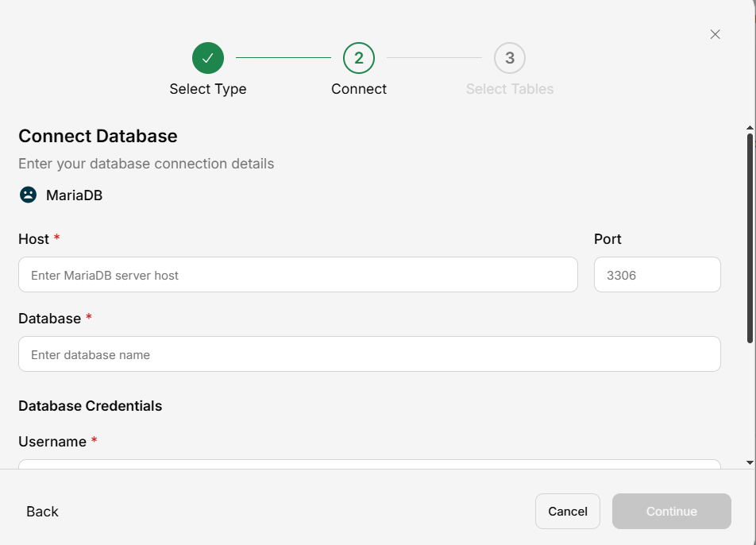Click the green checkmark step circle
This screenshot has width=756, height=545.
pyautogui.click(x=208, y=58)
